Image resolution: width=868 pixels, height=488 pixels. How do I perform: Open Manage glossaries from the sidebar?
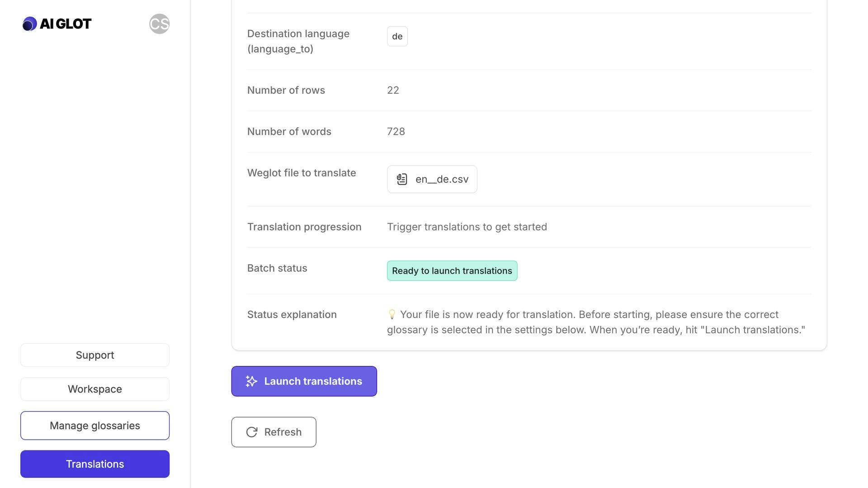[95, 426]
